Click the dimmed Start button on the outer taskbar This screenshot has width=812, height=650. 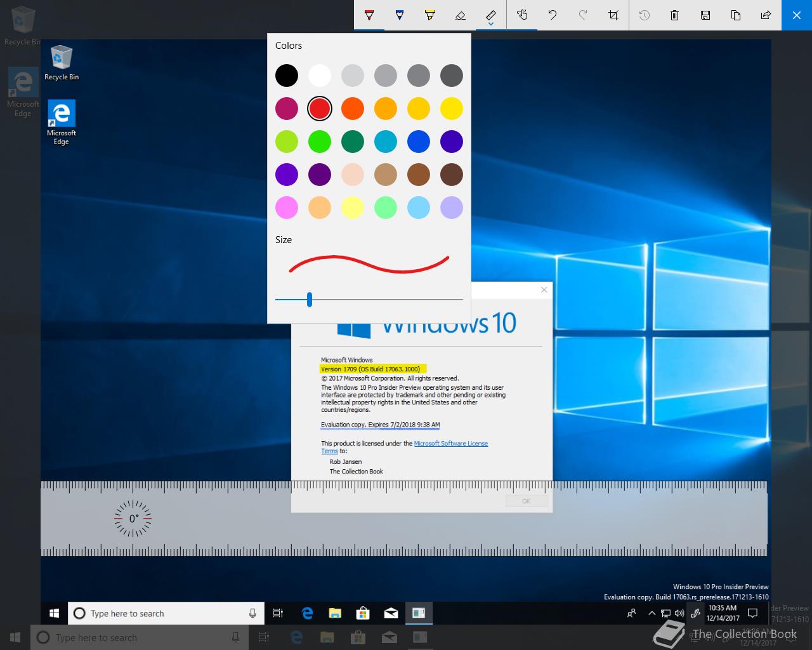15,637
